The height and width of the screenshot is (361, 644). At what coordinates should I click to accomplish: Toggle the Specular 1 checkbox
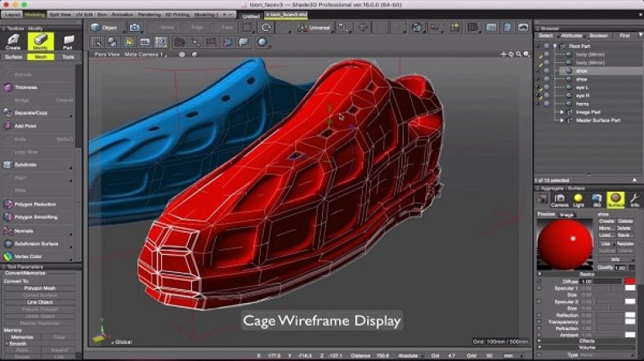(539, 288)
